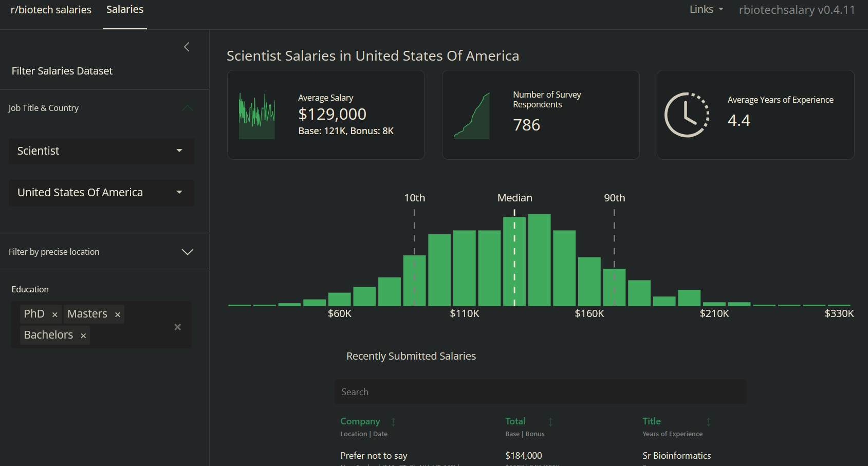Image resolution: width=868 pixels, height=466 pixels.
Task: Click the average salary chart icon
Action: pos(257,116)
